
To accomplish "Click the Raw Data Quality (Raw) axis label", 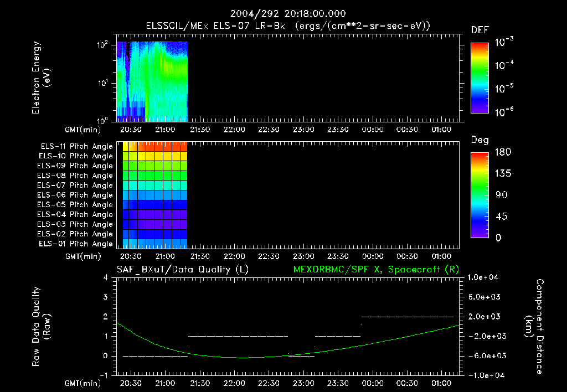I will click(x=41, y=327).
